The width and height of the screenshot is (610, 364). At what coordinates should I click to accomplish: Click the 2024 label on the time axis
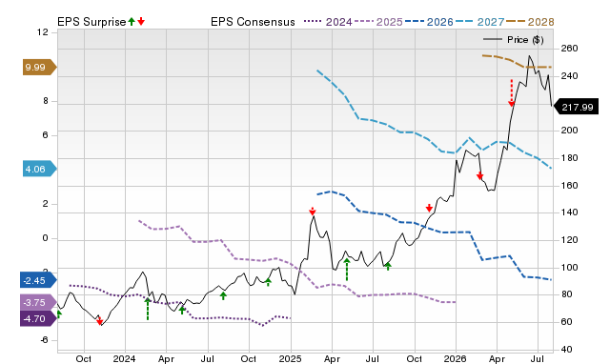click(x=125, y=358)
